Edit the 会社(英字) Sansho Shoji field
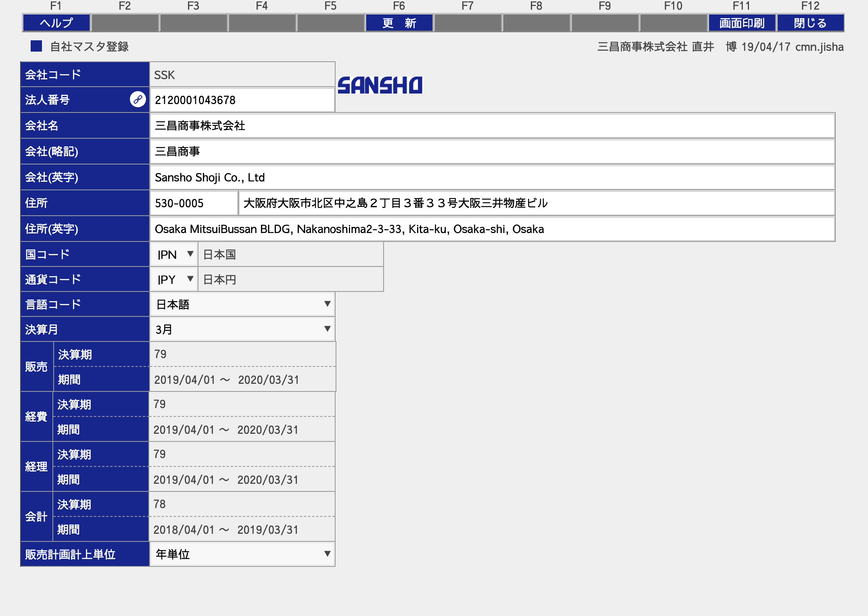Screen dimensions: 868x616 tap(492, 177)
